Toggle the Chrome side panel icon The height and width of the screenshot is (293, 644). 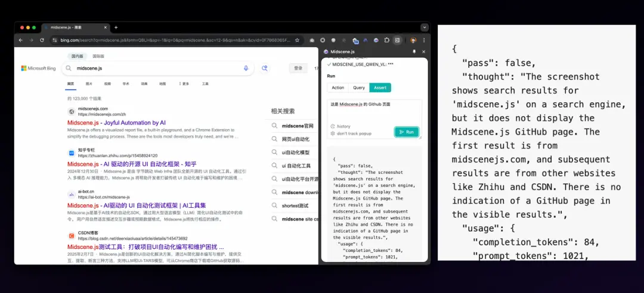click(x=397, y=40)
